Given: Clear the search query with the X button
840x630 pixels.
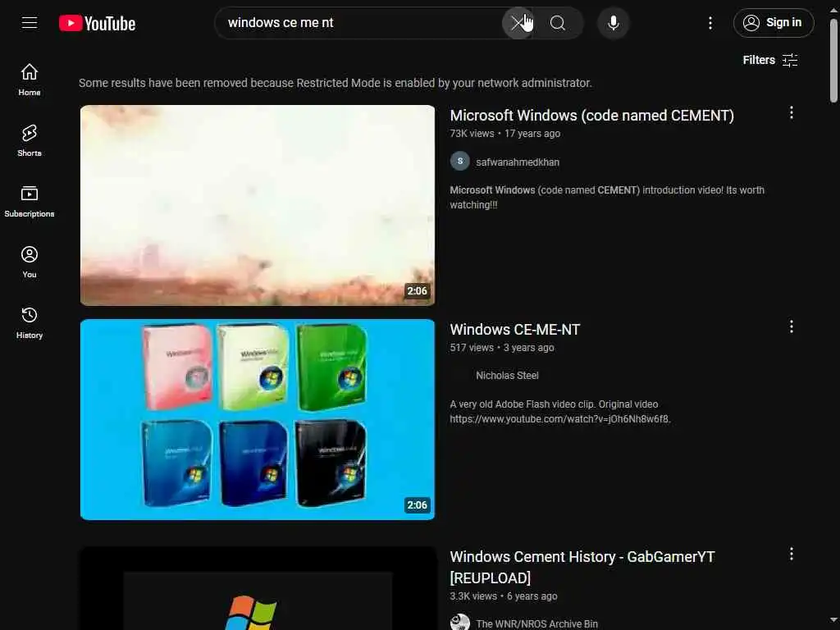Looking at the screenshot, I should tap(517, 23).
